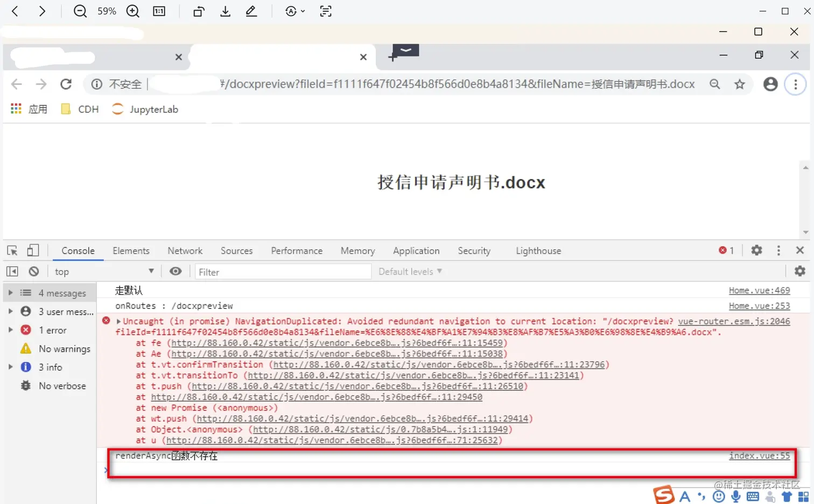Switch to the Performance tab
Screen dimensions: 814x504
(297, 251)
